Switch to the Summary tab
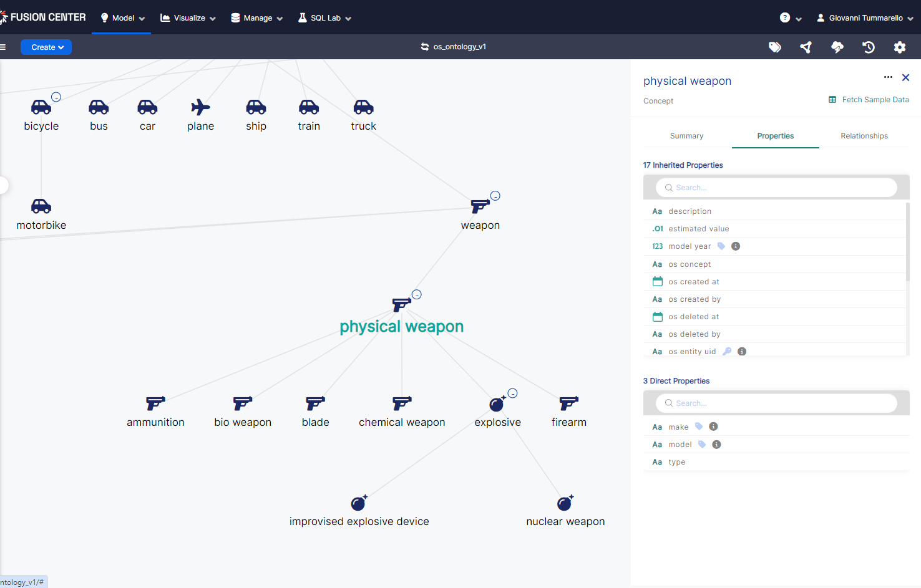Image resolution: width=921 pixels, height=588 pixels. tap(686, 136)
